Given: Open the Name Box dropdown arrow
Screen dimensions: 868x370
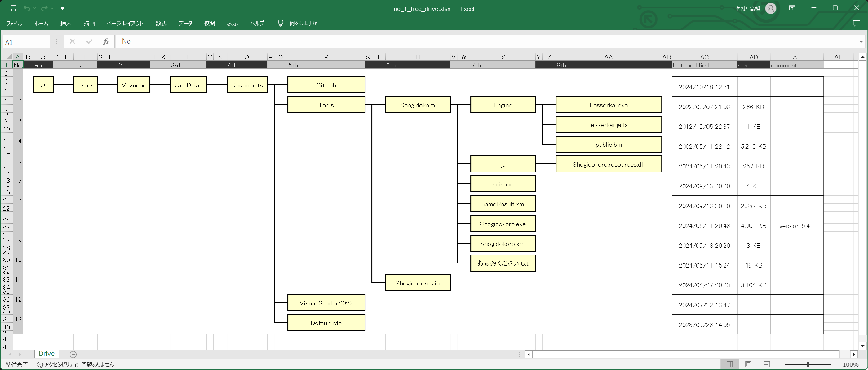Looking at the screenshot, I should pyautogui.click(x=46, y=41).
